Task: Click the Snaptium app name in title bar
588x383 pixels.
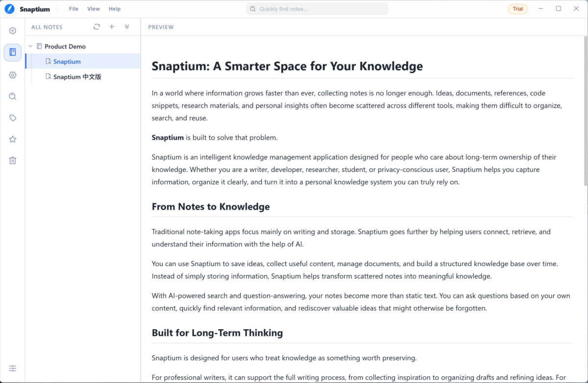Action: tap(35, 9)
